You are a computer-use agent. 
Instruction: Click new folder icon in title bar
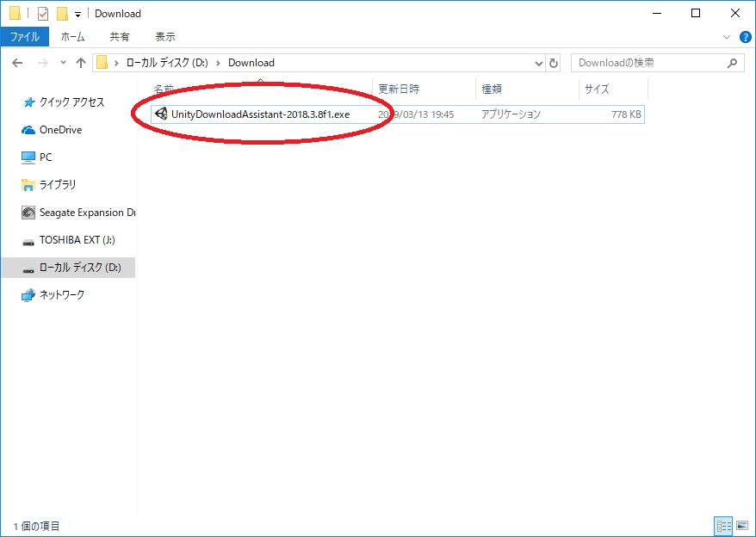[x=62, y=14]
